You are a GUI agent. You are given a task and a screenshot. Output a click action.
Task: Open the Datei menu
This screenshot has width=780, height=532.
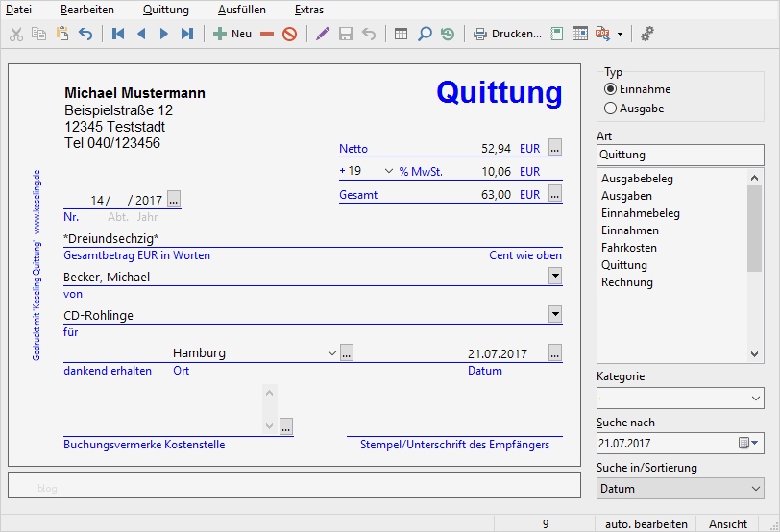[18, 10]
